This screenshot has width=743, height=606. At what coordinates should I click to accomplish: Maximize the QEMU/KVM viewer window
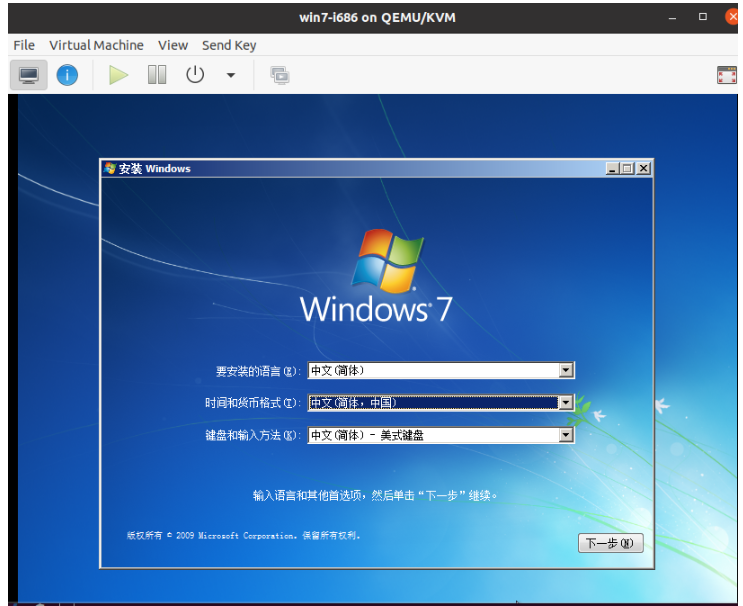(703, 17)
